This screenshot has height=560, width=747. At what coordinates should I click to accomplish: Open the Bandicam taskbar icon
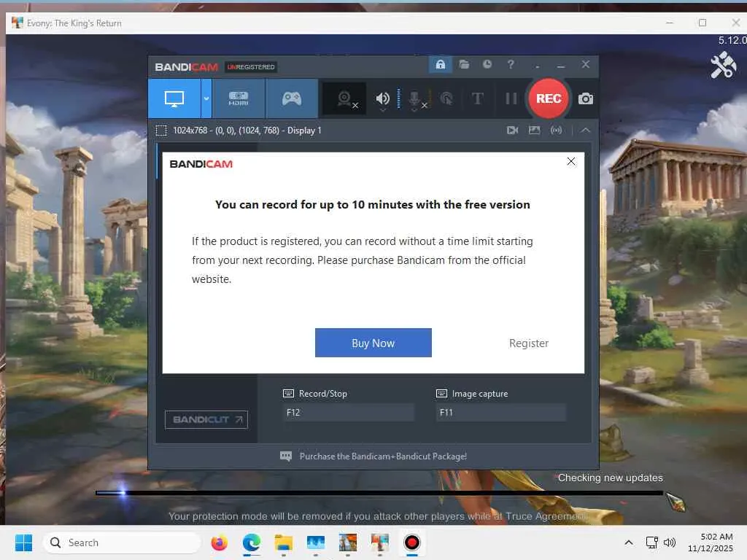[412, 542]
